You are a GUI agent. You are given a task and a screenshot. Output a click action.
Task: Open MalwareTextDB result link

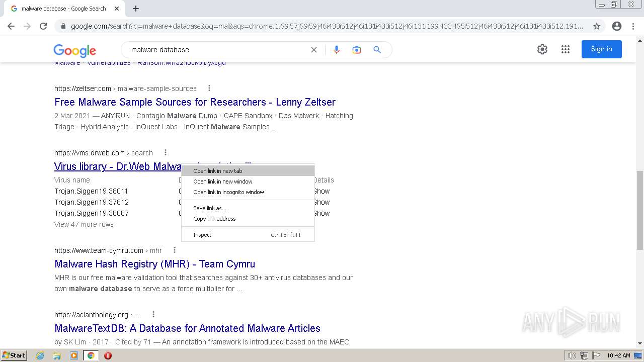(187, 328)
